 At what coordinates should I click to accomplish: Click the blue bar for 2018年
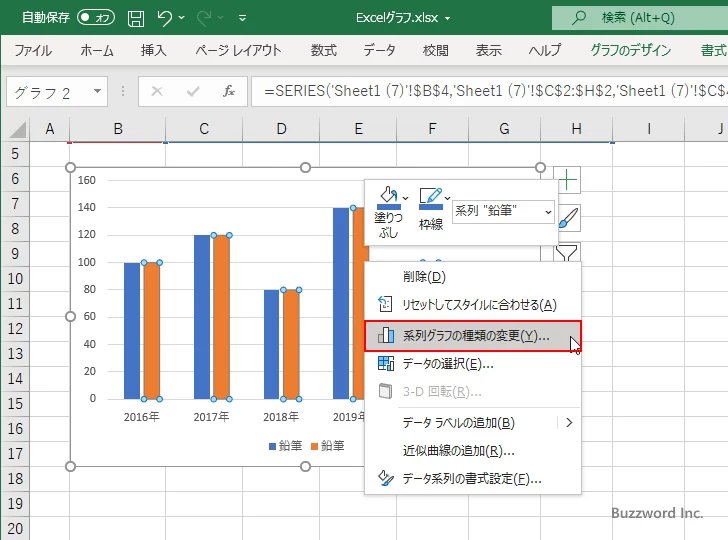(x=272, y=345)
